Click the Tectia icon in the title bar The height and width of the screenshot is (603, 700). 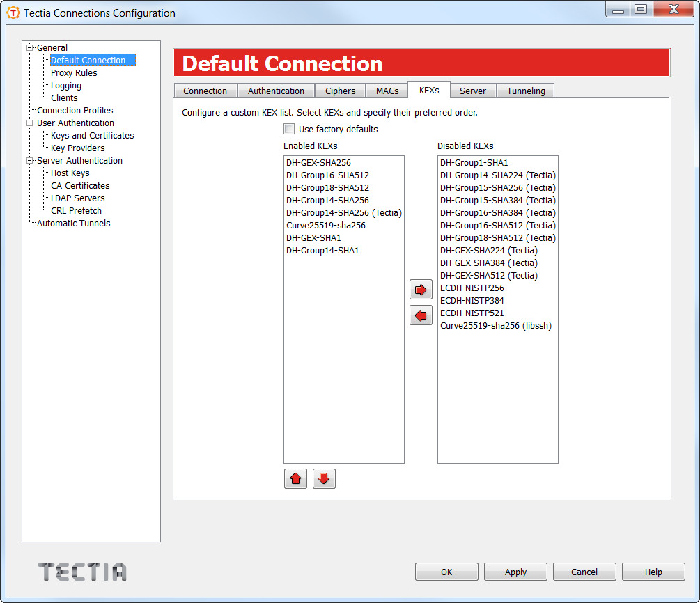coord(13,13)
